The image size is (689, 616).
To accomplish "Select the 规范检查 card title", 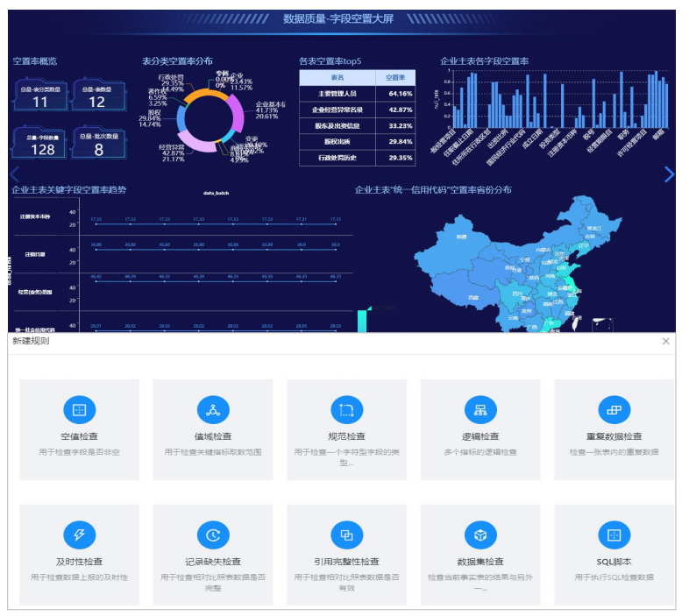I will point(347,436).
